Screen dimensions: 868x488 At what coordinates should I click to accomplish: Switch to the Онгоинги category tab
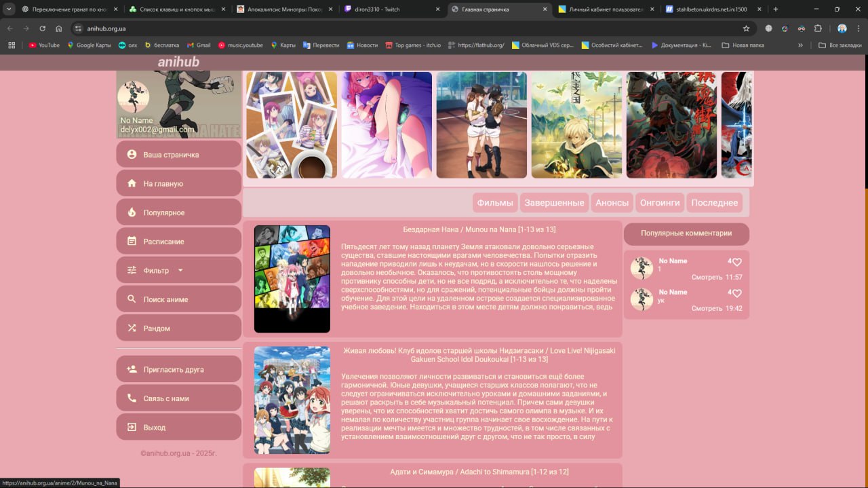tap(660, 203)
